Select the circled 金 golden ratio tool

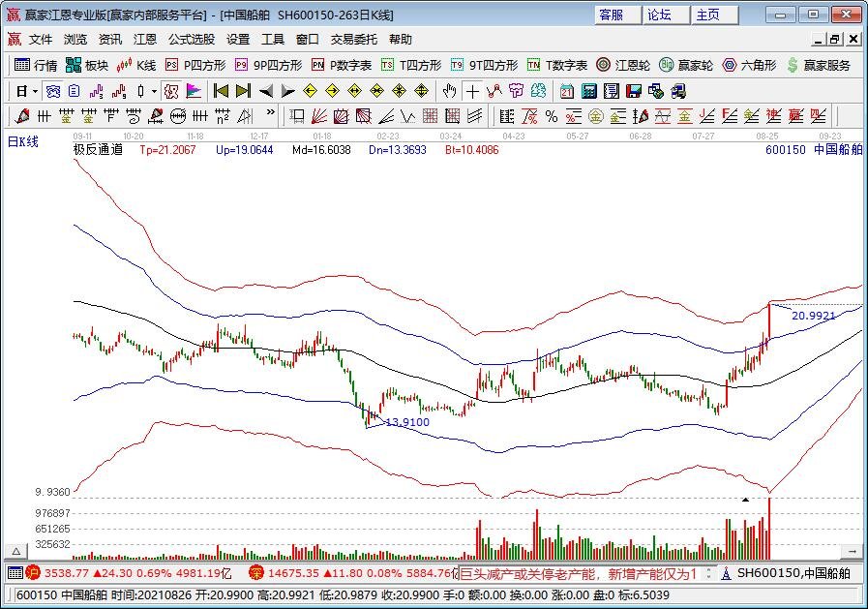tap(596, 116)
